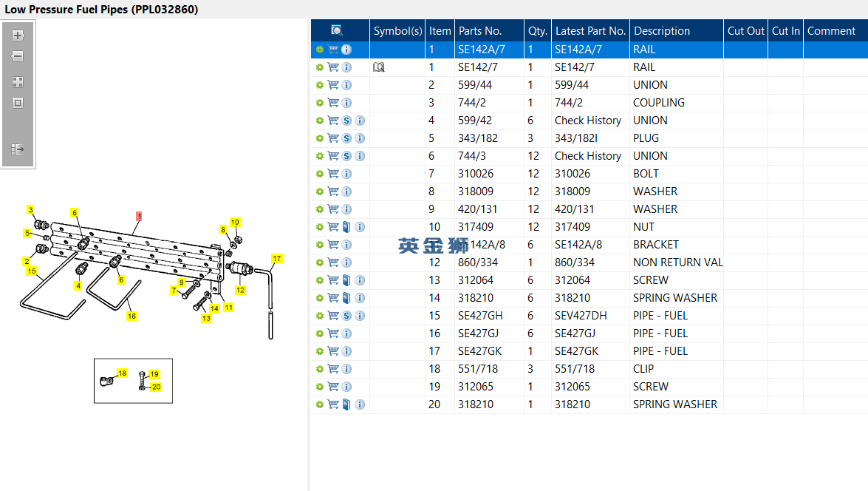Add 318009 WASHER to cart
Image resolution: width=868 pixels, height=491 pixels.
click(x=333, y=192)
